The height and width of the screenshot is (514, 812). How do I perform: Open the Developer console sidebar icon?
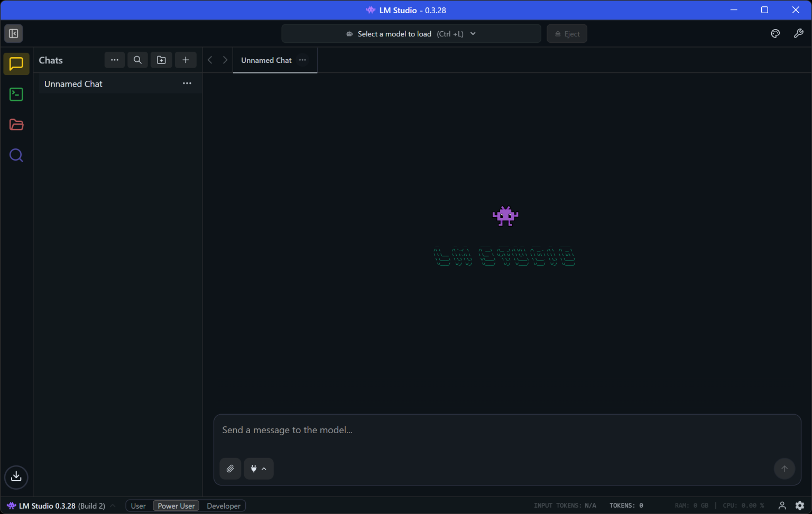click(x=16, y=94)
